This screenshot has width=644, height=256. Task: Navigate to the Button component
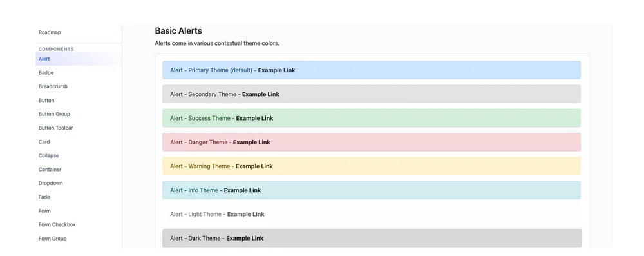(46, 101)
